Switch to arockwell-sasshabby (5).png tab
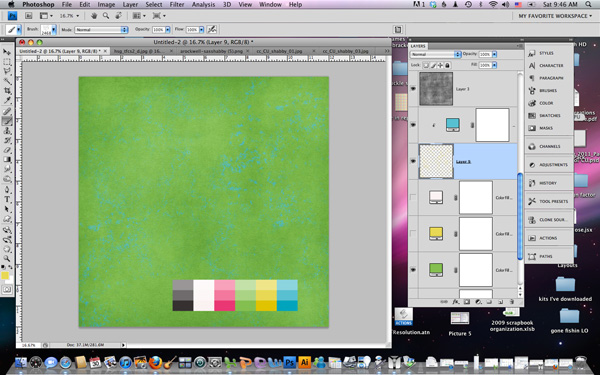This screenshot has width=600, height=375. pyautogui.click(x=211, y=51)
